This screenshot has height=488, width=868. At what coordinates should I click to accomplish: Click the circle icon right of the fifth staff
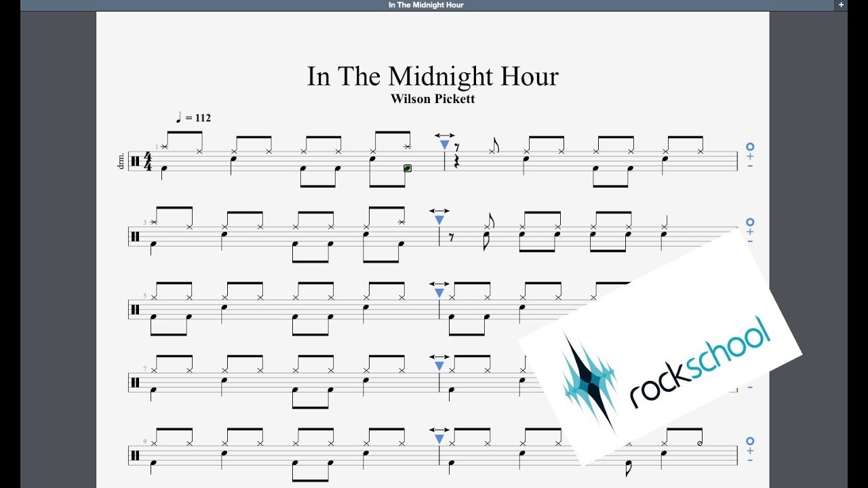click(750, 442)
